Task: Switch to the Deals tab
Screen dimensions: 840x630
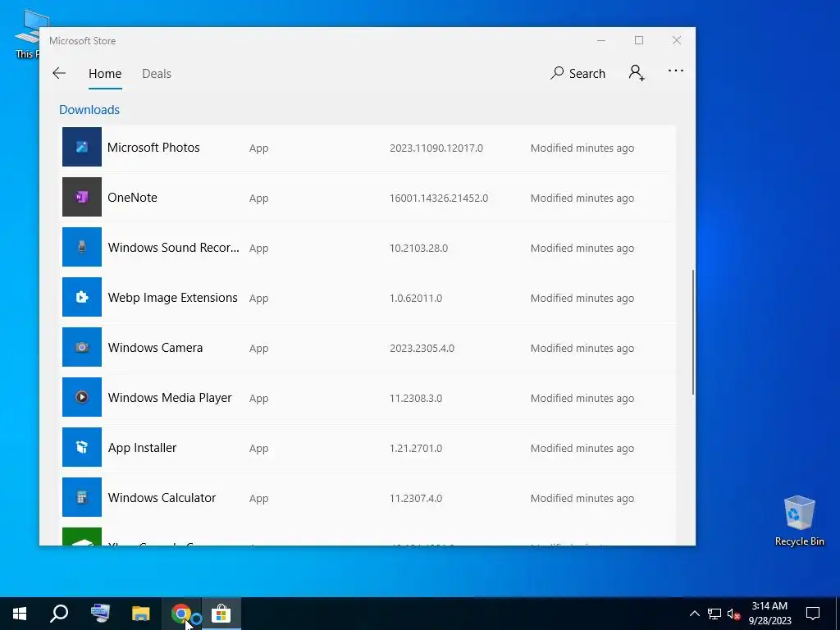Action: 157,73
